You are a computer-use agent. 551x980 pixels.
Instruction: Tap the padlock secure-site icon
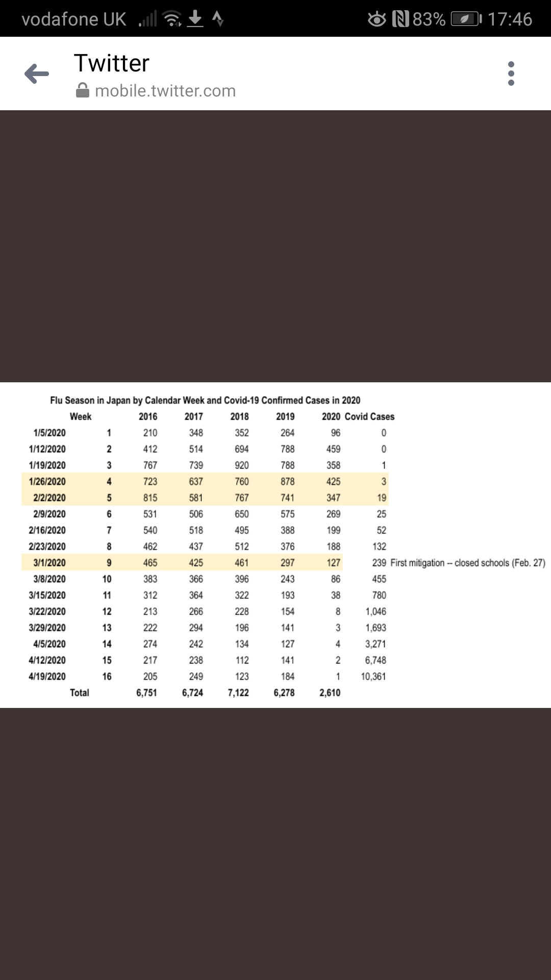tap(82, 91)
